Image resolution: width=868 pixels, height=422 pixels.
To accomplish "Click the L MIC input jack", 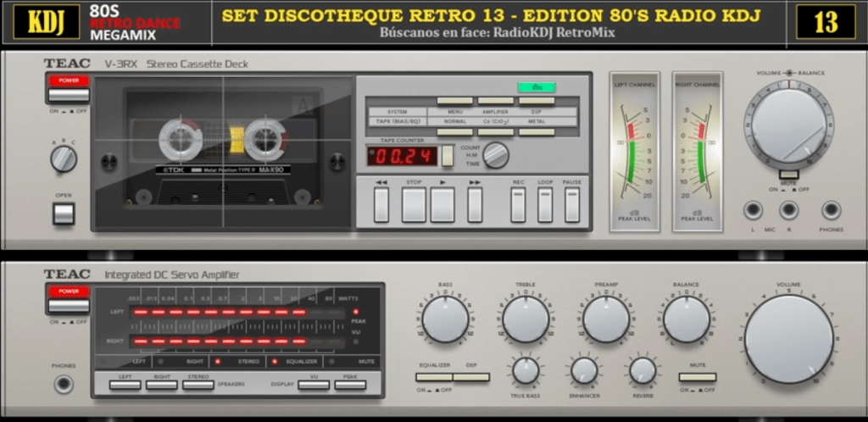I will point(753,210).
